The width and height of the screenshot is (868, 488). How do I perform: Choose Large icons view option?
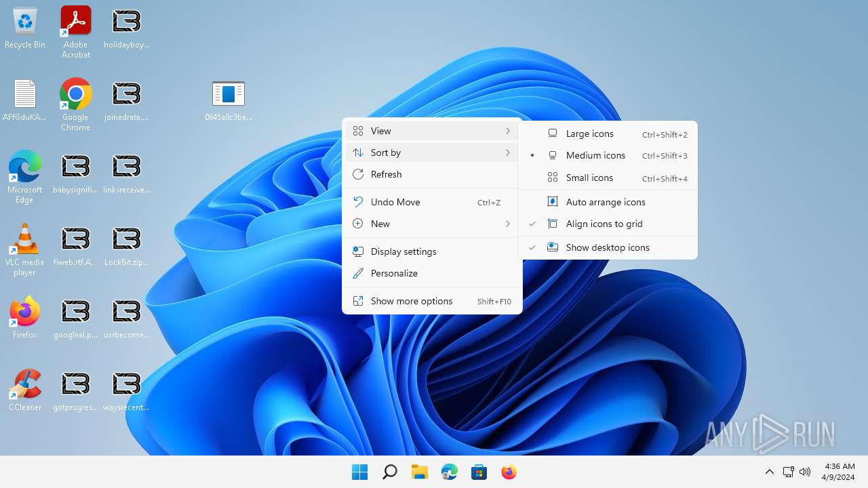(x=608, y=134)
